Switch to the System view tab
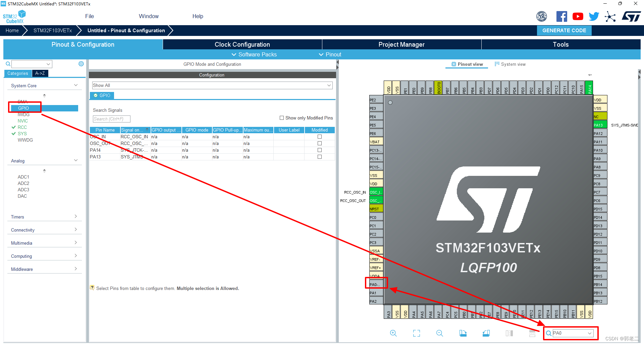The height and width of the screenshot is (344, 644). 510,64
